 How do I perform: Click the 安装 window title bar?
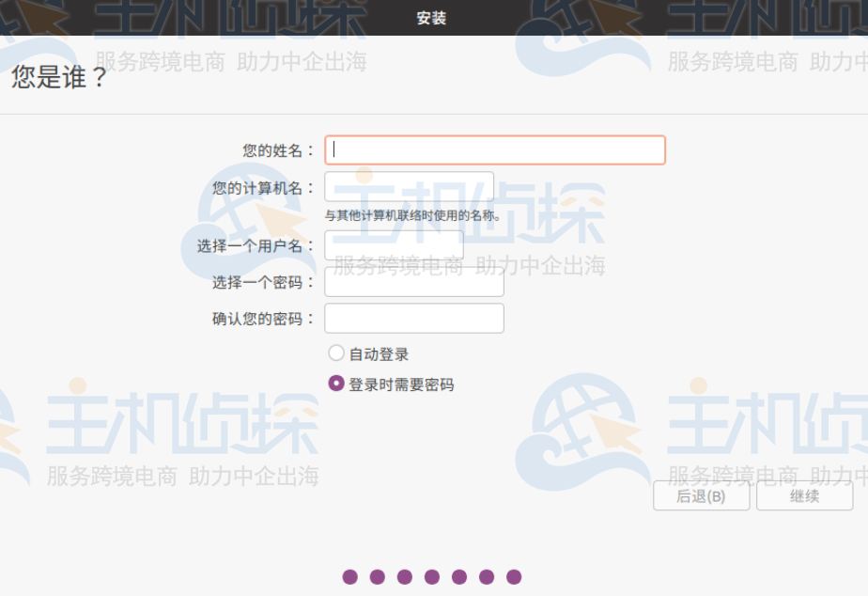tap(432, 18)
